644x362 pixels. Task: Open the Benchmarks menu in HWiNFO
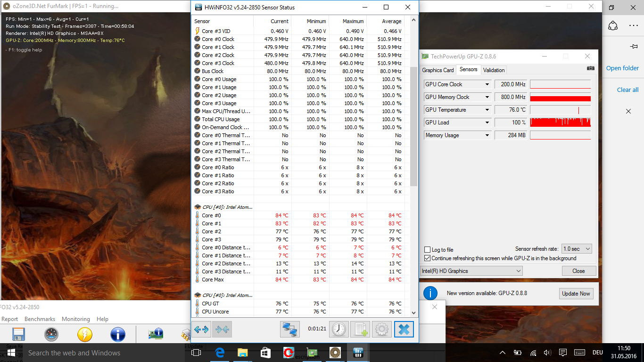point(40,319)
